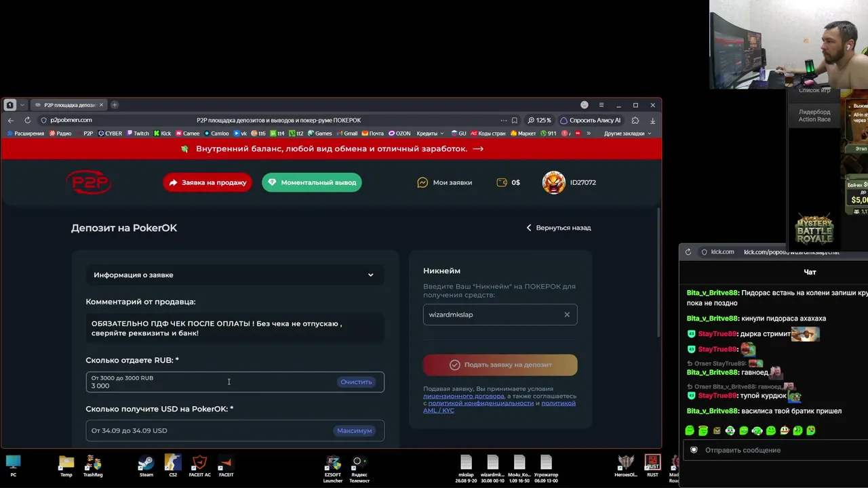Open browser downloads icon
Screen dimensions: 868x488
(652, 121)
